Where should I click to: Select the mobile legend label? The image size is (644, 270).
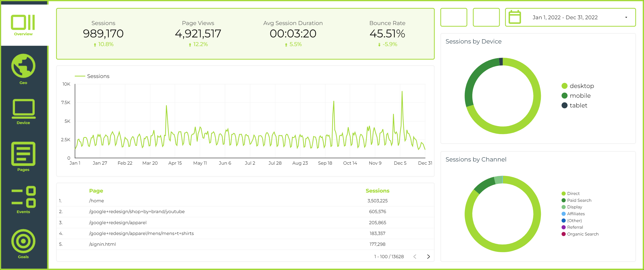click(580, 96)
